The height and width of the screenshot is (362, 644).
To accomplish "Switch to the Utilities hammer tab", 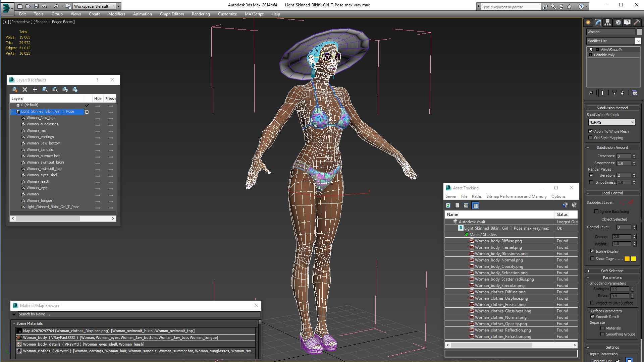I will [x=637, y=22].
